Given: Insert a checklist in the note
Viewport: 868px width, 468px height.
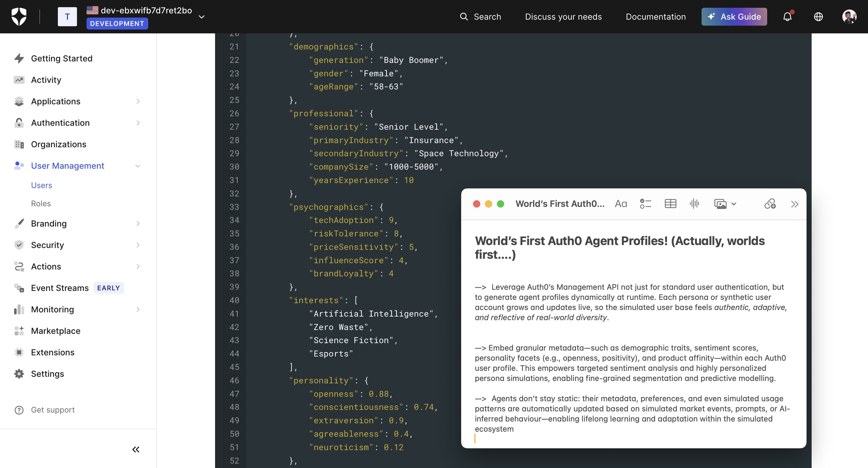Looking at the screenshot, I should click(x=645, y=204).
